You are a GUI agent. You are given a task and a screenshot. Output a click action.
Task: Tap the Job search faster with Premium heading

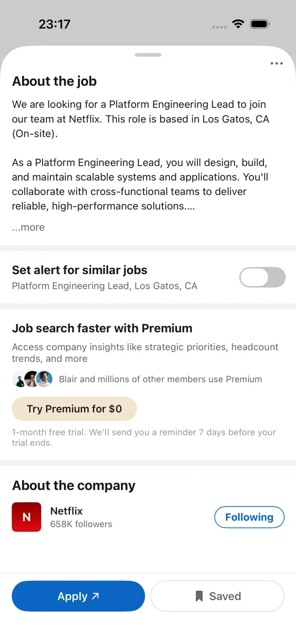[102, 328]
